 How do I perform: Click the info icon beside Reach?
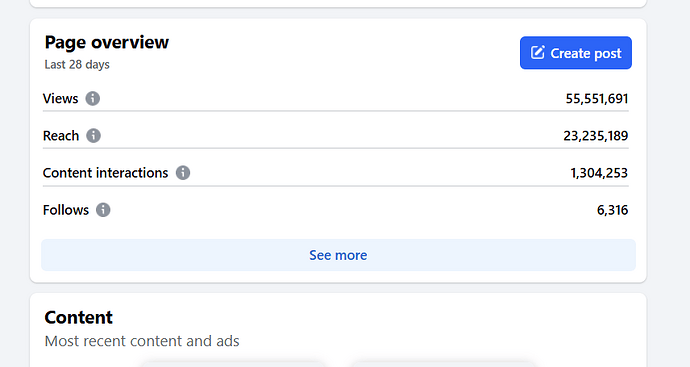93,136
